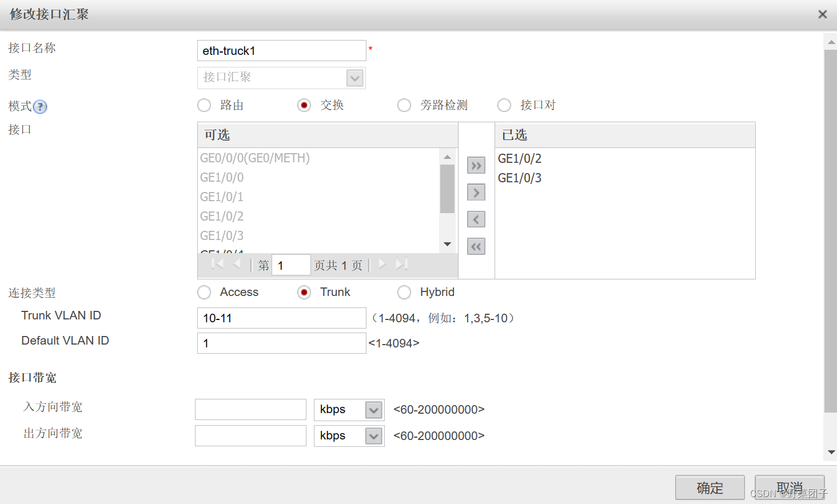Select GE1/0/3 in the 可选 list

pos(222,235)
